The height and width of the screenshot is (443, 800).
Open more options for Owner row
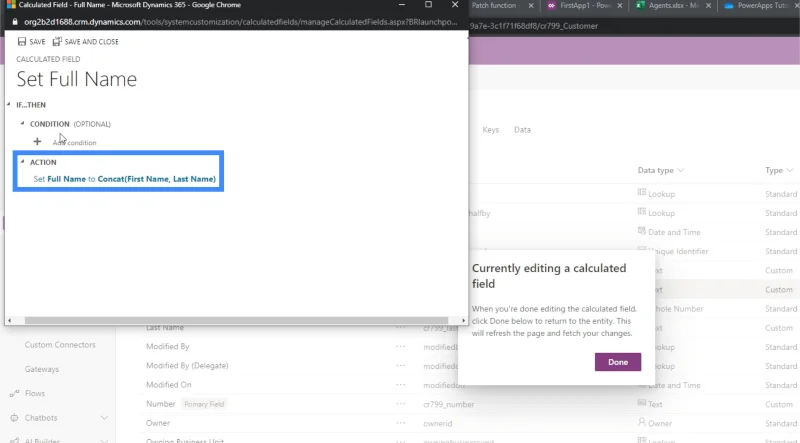tap(401, 423)
